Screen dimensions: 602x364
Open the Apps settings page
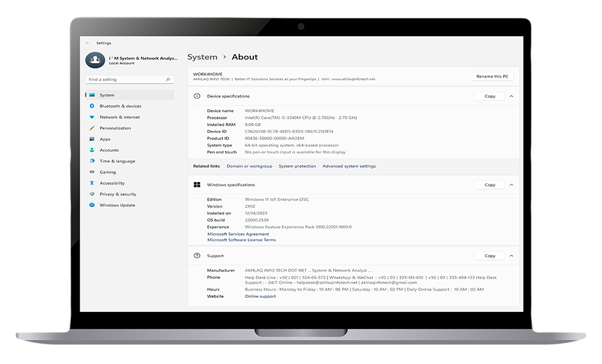point(105,139)
